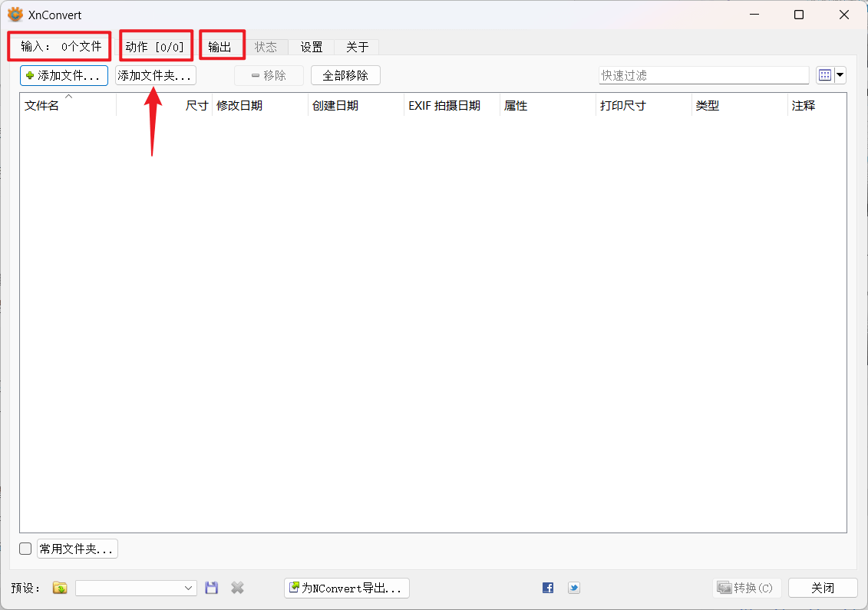Open the load preset folder icon
Viewport: 868px width, 610px height.
[x=60, y=588]
